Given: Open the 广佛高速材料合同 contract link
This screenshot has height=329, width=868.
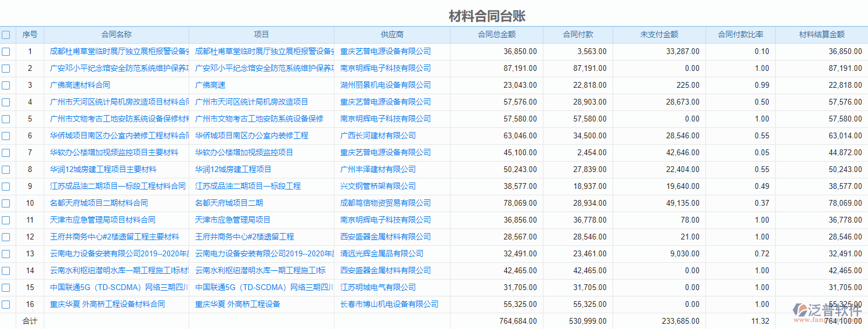Looking at the screenshot, I should (x=80, y=85).
